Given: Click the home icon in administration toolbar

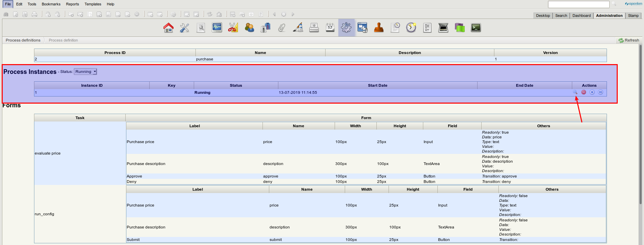Looking at the screenshot, I should 168,28.
